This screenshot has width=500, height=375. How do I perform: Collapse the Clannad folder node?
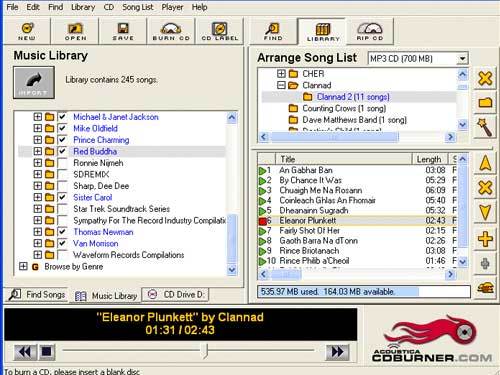pos(281,85)
